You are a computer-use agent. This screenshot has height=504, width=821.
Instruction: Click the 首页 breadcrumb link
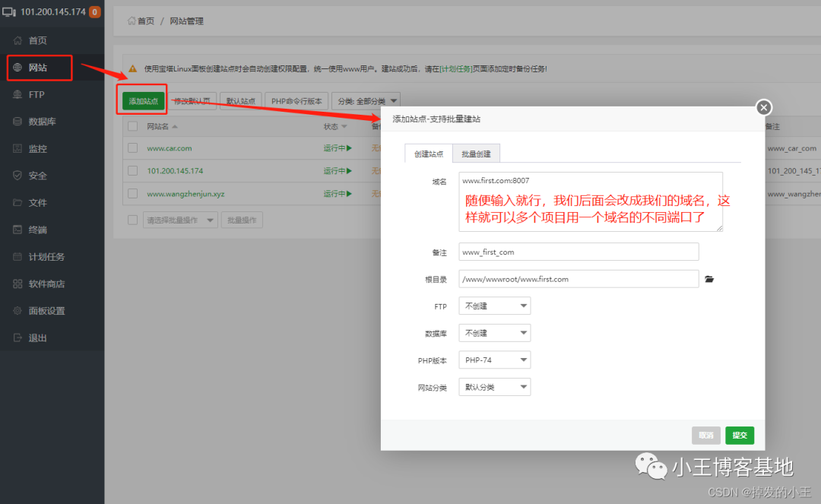tap(145, 21)
